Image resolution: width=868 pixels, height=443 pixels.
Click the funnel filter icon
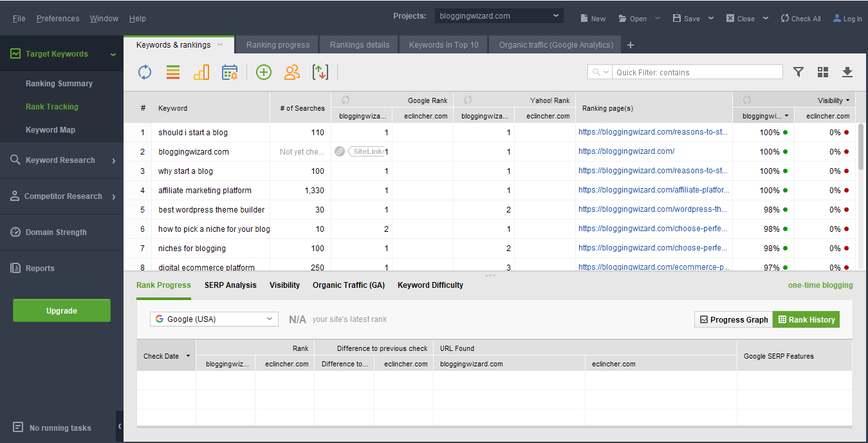[x=799, y=72]
